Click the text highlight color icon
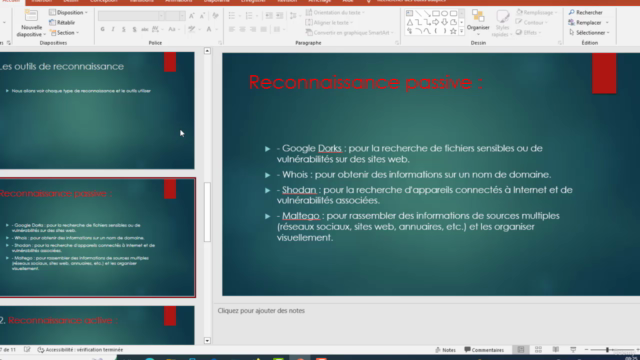The height and width of the screenshot is (360, 640). tap(191, 29)
